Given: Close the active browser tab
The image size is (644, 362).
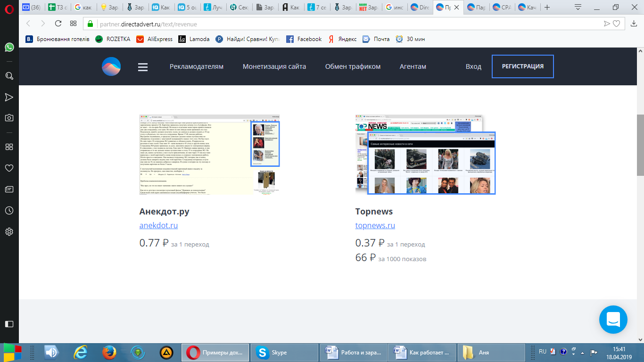Looking at the screenshot, I should (x=456, y=8).
